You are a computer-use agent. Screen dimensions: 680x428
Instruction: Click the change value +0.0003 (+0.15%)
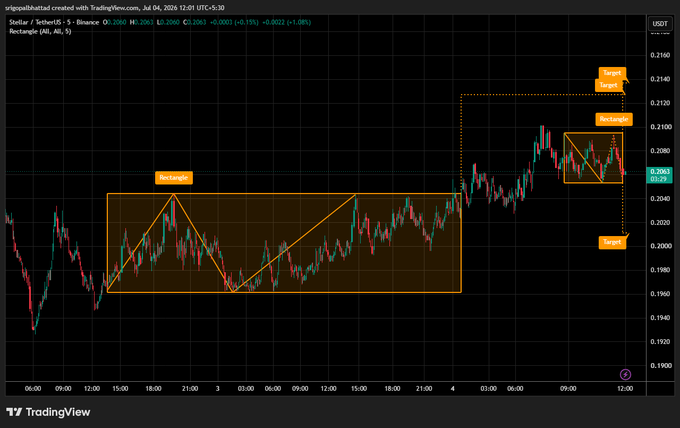pyautogui.click(x=234, y=22)
